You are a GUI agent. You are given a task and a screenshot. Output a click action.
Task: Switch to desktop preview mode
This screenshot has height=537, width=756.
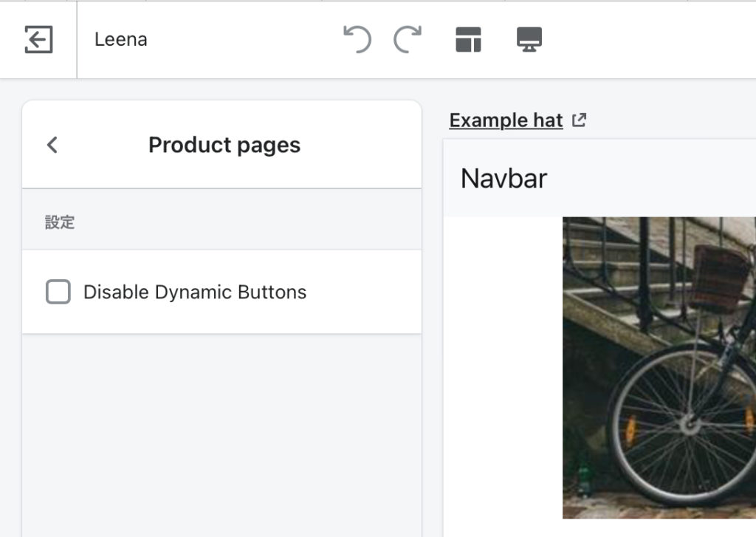coord(529,39)
